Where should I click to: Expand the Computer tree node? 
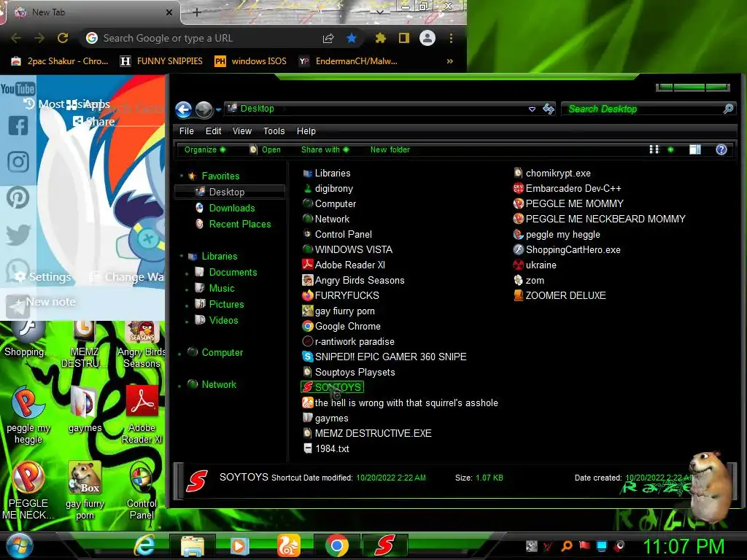click(x=180, y=354)
